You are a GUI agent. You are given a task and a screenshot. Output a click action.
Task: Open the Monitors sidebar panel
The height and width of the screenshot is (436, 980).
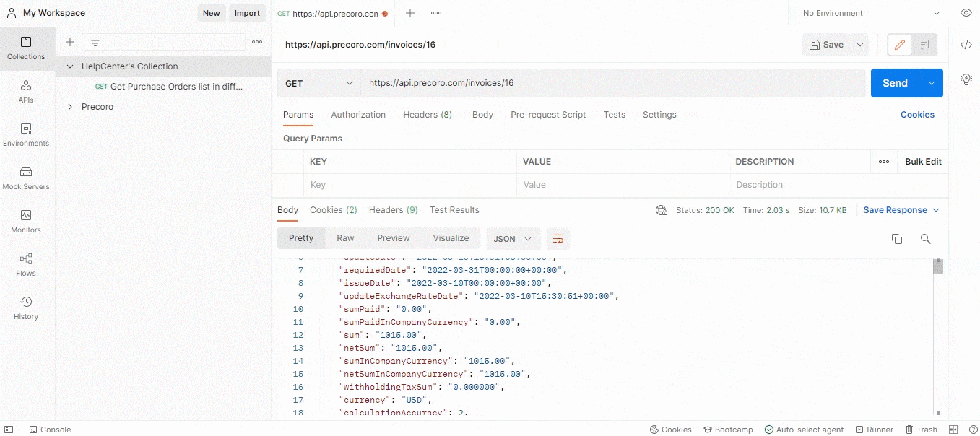(x=26, y=222)
